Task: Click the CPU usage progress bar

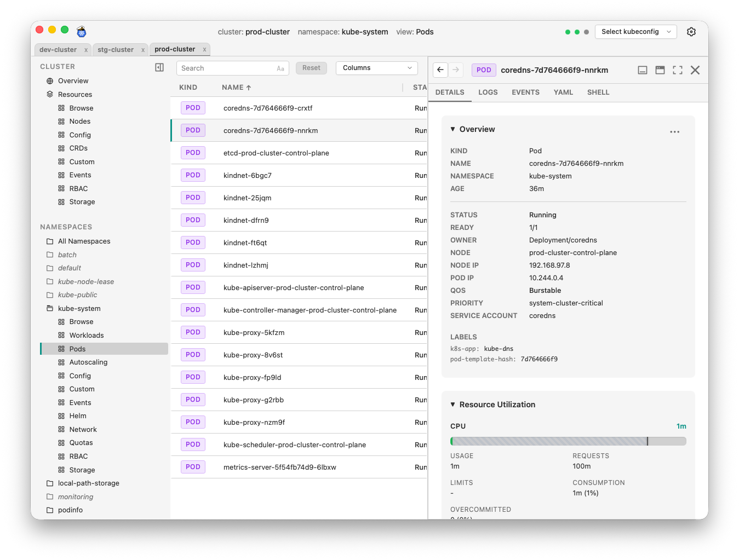Action: coord(568,441)
